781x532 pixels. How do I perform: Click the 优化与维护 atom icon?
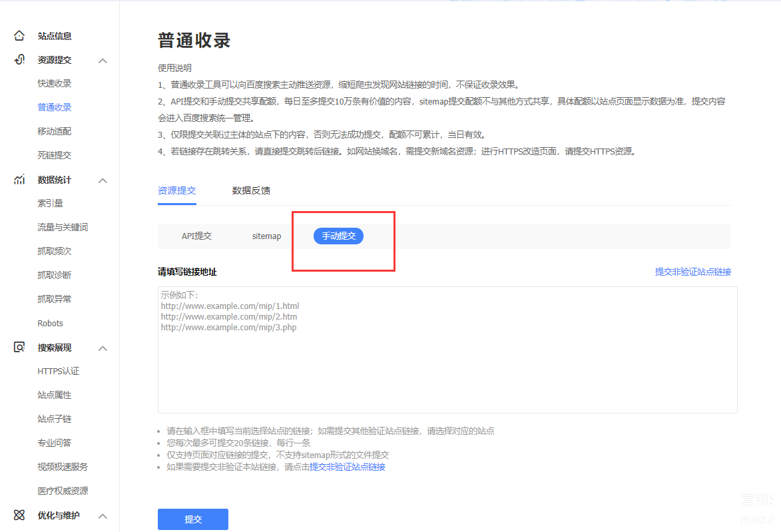(19, 515)
